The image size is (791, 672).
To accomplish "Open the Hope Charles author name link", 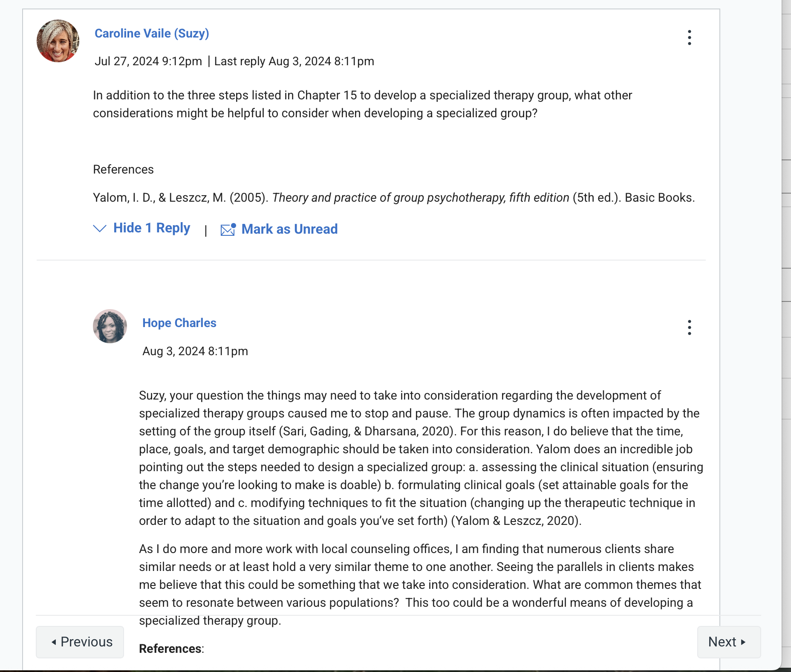I will (179, 323).
